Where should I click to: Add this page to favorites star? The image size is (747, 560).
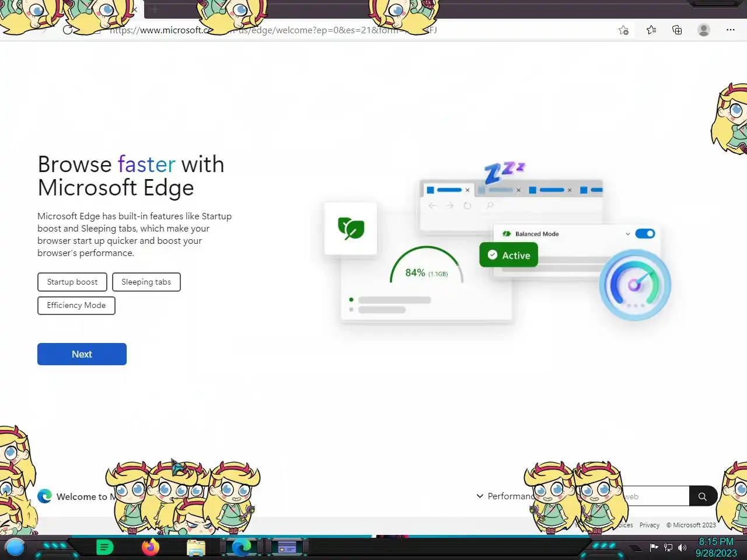pos(623,30)
